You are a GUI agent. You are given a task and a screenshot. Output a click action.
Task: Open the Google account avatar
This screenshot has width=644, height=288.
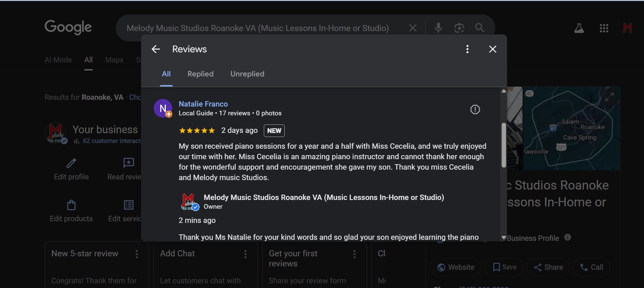point(627,28)
